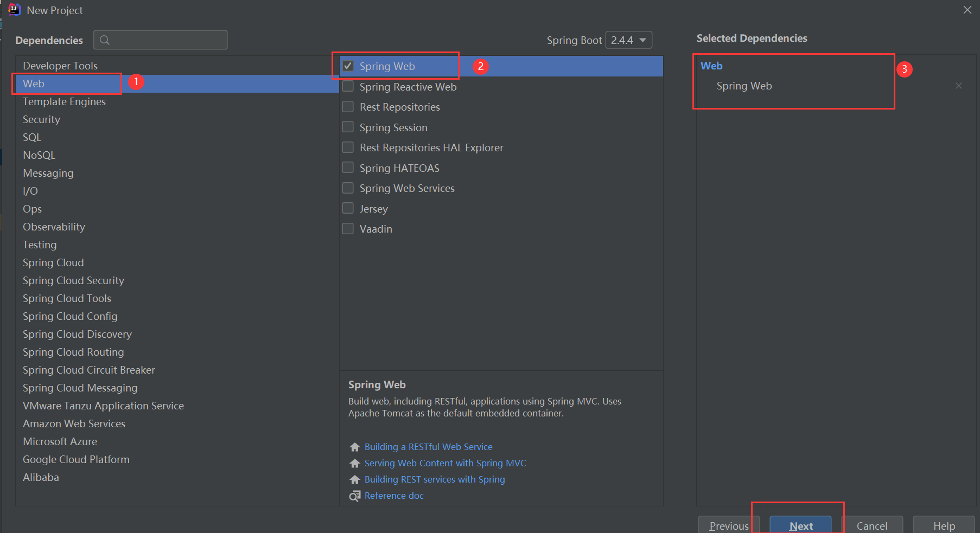This screenshot has height=533, width=980.
Task: Choose Spring Cloud Routing category
Action: 177,352
